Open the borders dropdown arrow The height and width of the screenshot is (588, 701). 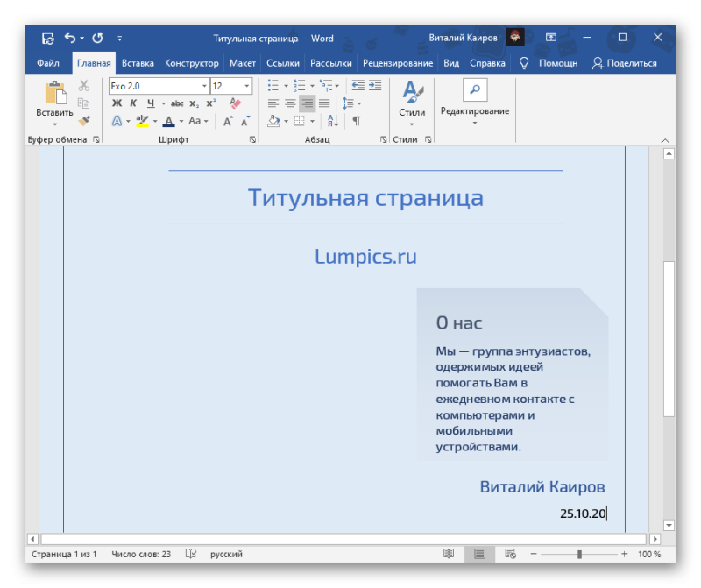coord(312,121)
